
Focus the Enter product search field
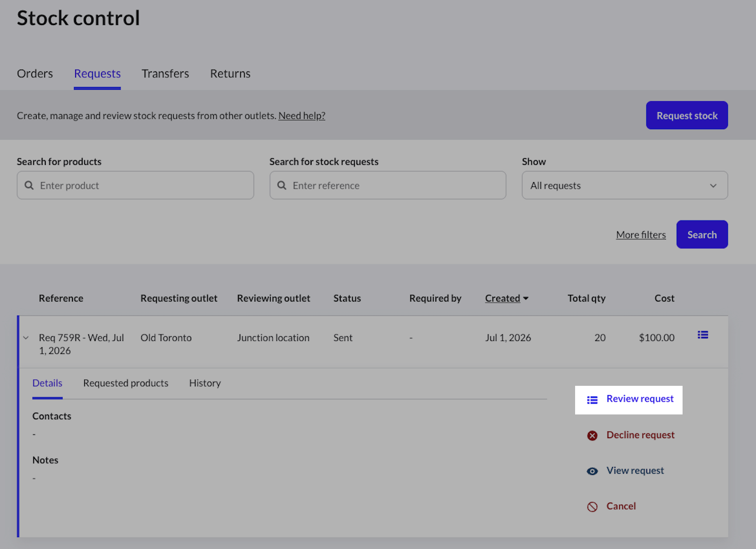click(x=136, y=185)
